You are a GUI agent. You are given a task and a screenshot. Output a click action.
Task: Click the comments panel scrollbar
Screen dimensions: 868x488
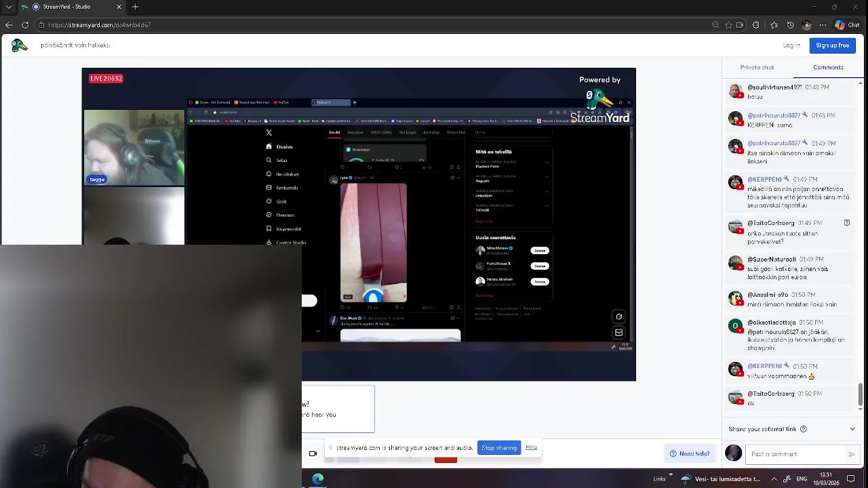tap(861, 396)
